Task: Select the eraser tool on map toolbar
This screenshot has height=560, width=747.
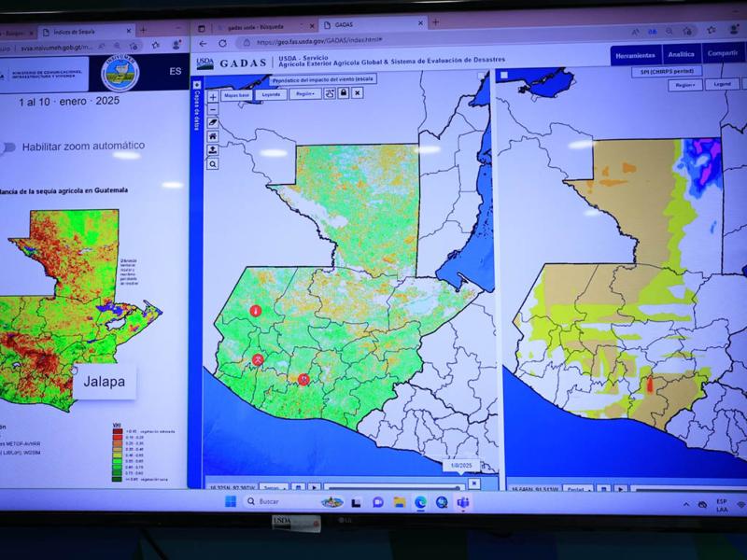Action: point(213,122)
